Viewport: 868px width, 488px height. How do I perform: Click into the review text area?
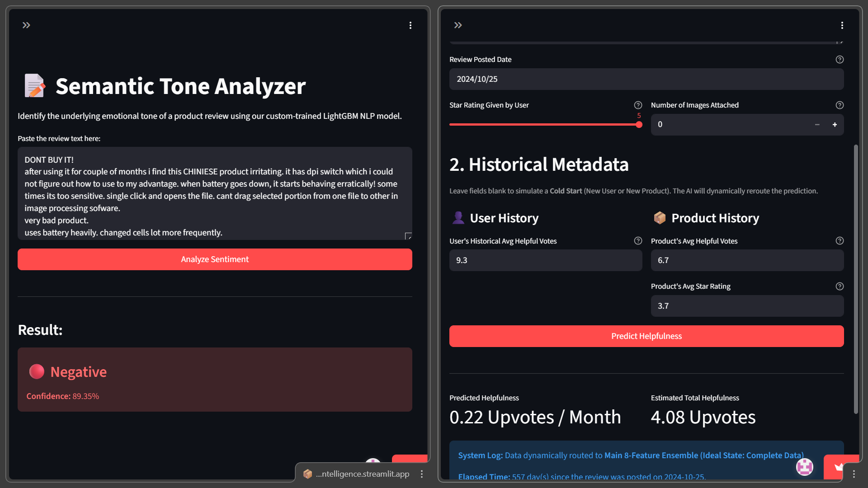[x=215, y=193]
